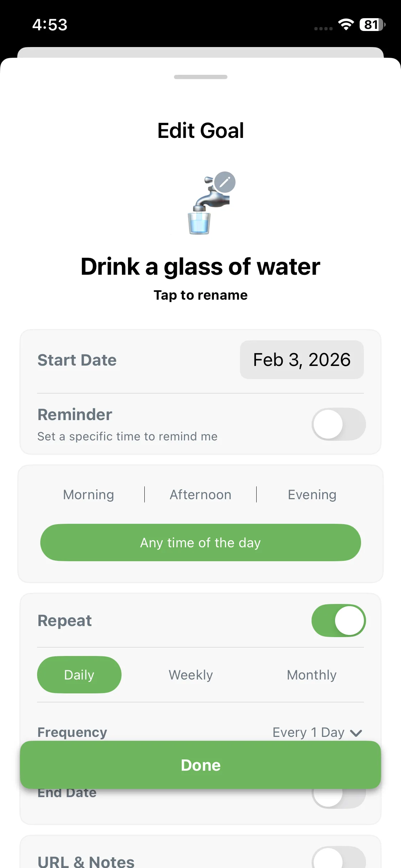Image resolution: width=401 pixels, height=868 pixels.
Task: Choose the Evening time option
Action: click(312, 495)
